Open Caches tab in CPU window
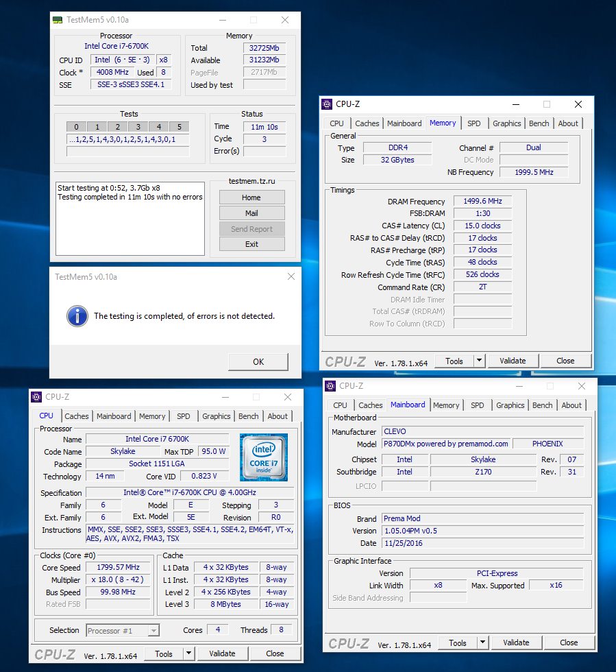 coord(77,416)
